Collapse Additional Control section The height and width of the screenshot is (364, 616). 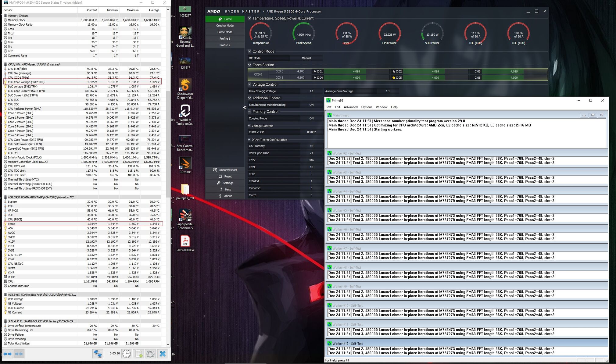249,98
